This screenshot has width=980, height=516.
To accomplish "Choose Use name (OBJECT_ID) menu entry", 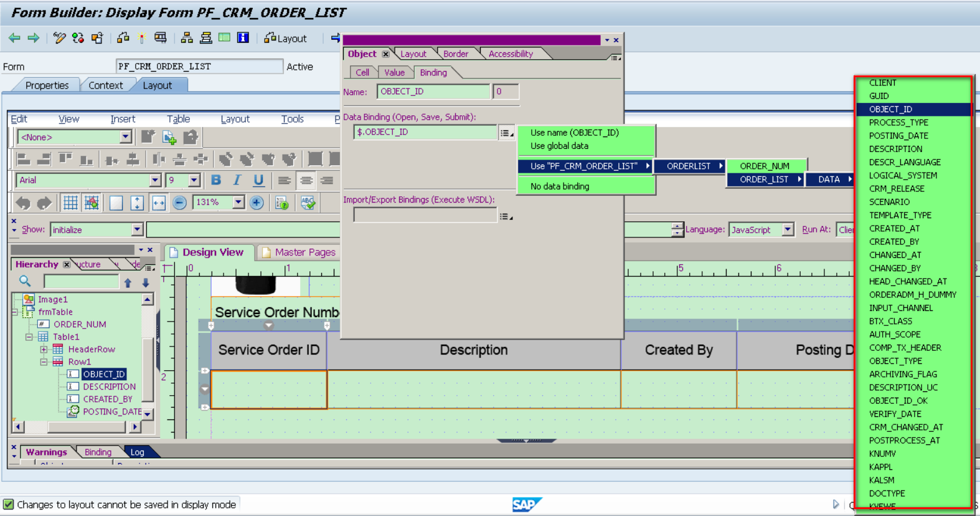I will pos(575,133).
